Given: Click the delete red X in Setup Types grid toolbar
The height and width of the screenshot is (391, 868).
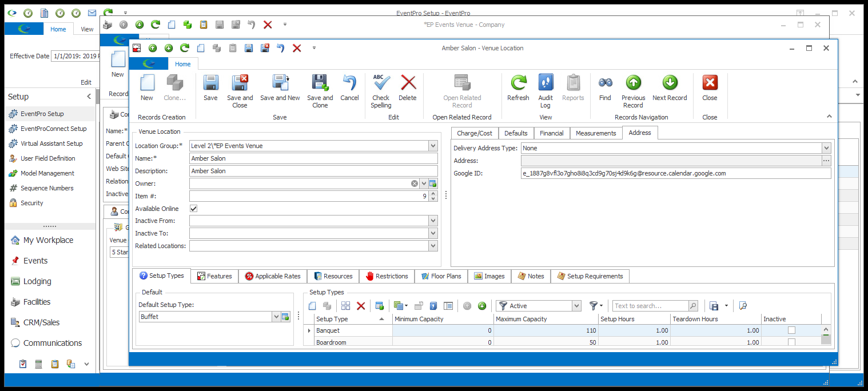Looking at the screenshot, I should [x=361, y=306].
